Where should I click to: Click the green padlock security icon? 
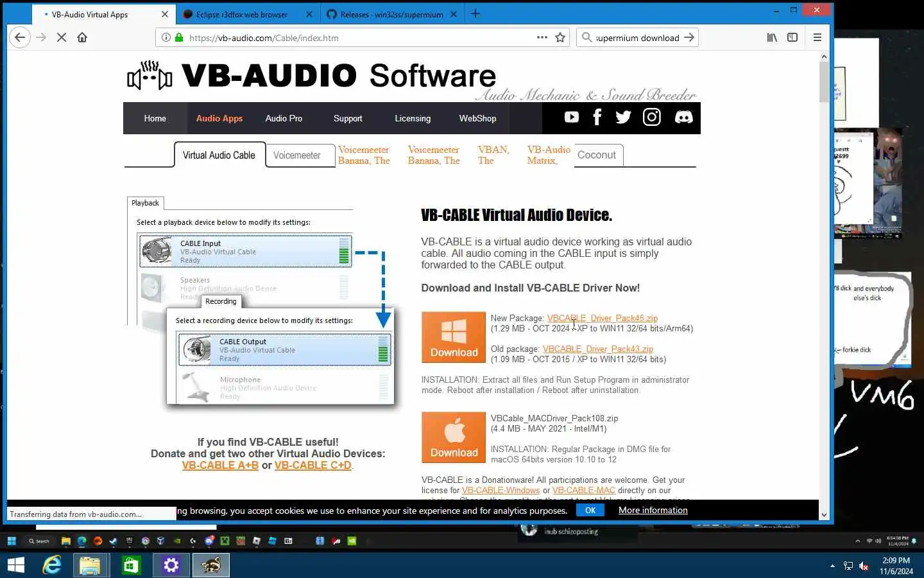(x=179, y=37)
